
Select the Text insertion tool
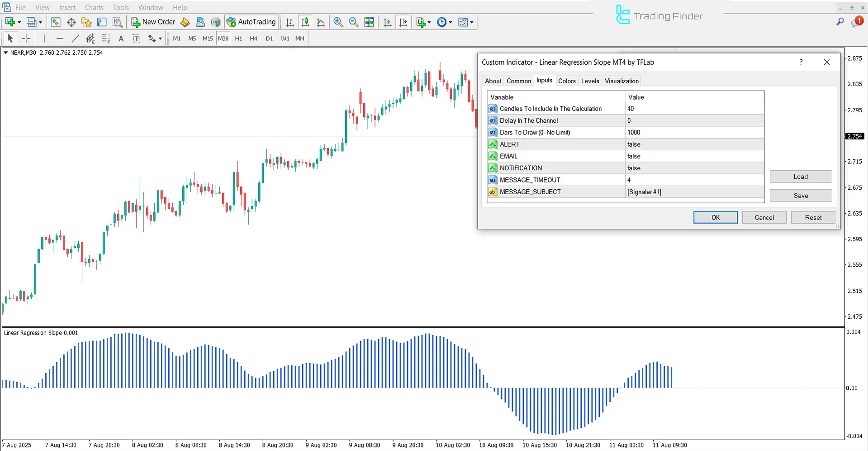point(121,38)
